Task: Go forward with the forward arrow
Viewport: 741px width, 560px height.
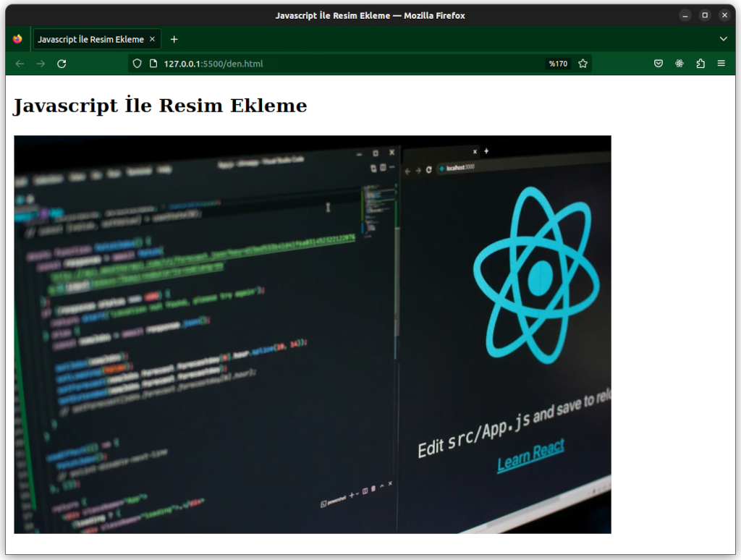Action: (x=41, y=64)
